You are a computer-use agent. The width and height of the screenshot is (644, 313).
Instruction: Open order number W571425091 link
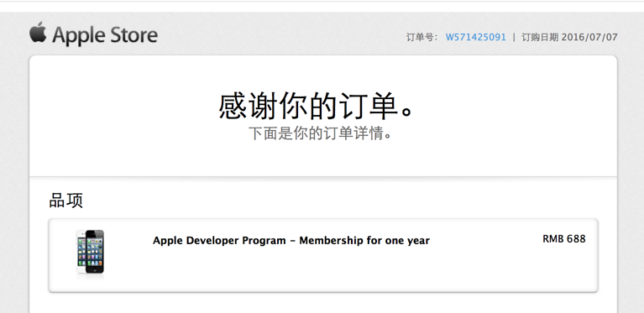(x=476, y=37)
